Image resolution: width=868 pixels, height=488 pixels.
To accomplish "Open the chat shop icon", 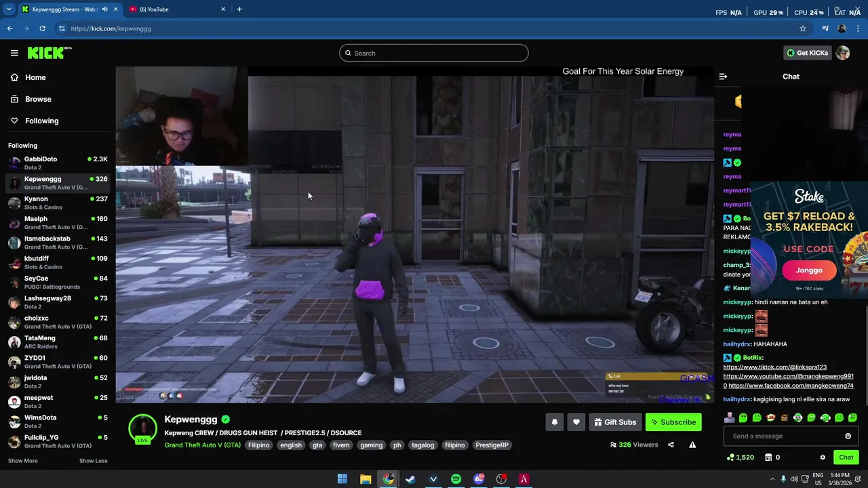I will click(768, 457).
